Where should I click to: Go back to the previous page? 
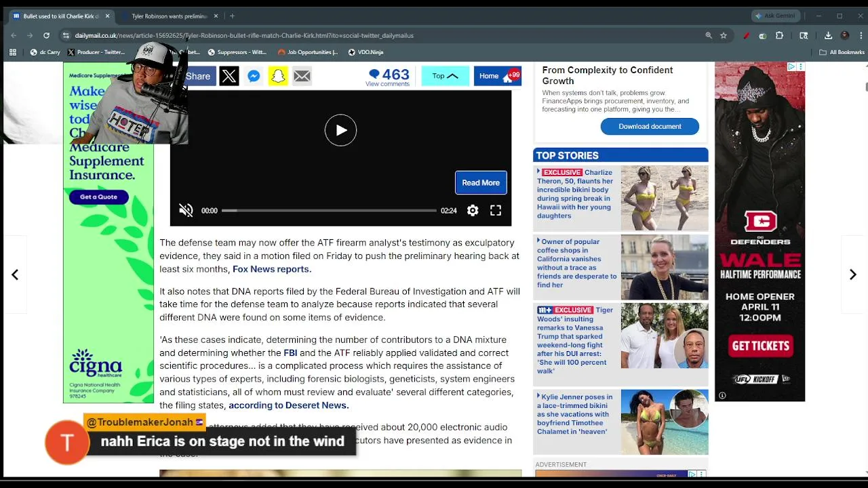tap(14, 35)
